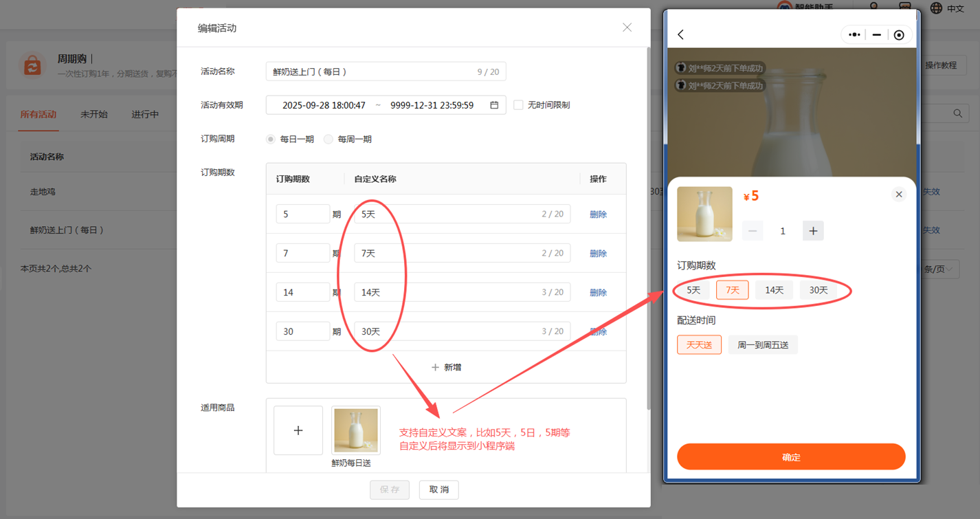Close the product spec popup in preview
Viewport: 980px width, 519px height.
(x=898, y=195)
